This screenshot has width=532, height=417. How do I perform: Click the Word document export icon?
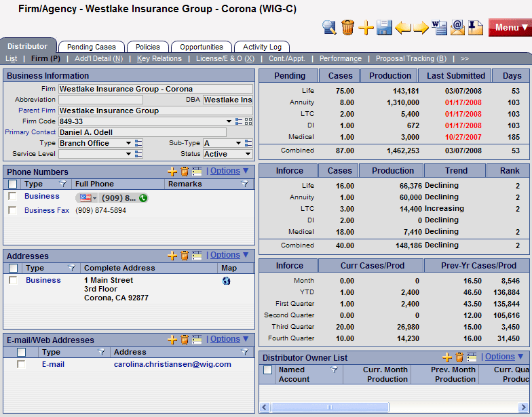pyautogui.click(x=440, y=28)
